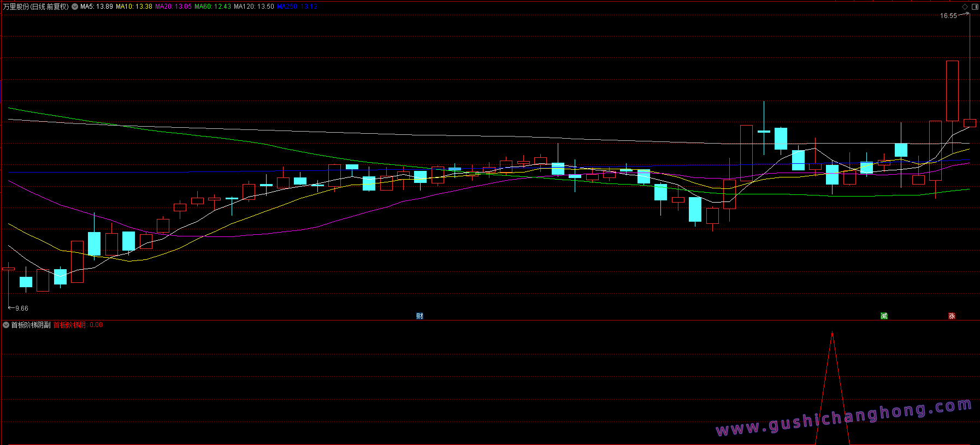Click the MA5: 13.89 label
Viewport: 980px width, 445px height.
click(x=97, y=7)
